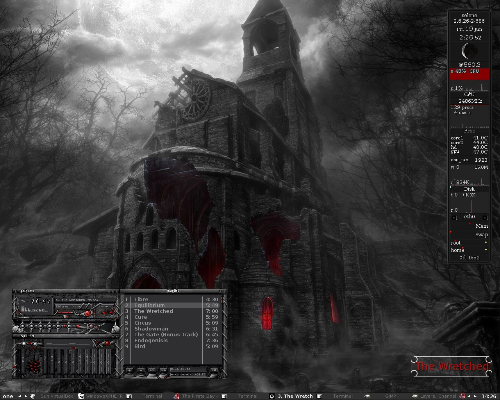Switch to GIMP taskbar entry

[x=387, y=397]
